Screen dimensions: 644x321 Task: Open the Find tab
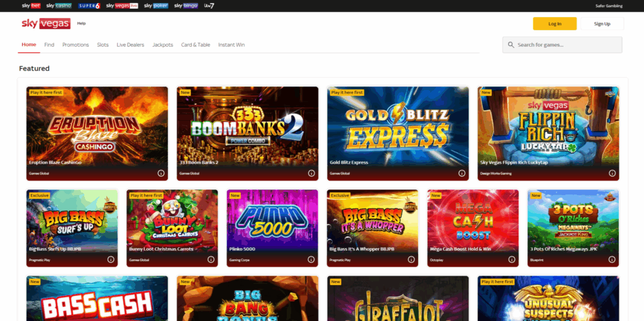(x=49, y=45)
